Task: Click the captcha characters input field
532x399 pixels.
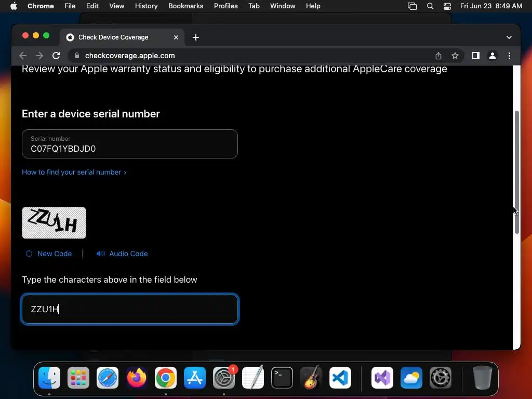Action: (x=130, y=309)
